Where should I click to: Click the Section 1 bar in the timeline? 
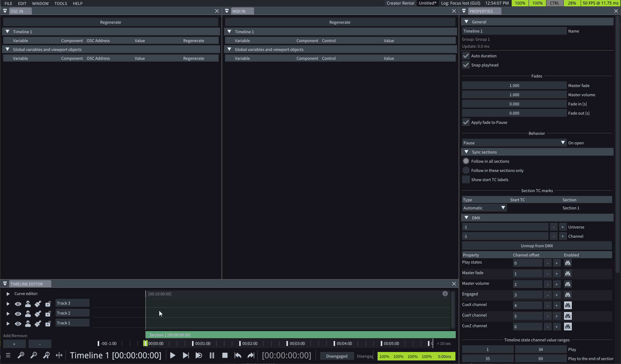click(x=300, y=335)
